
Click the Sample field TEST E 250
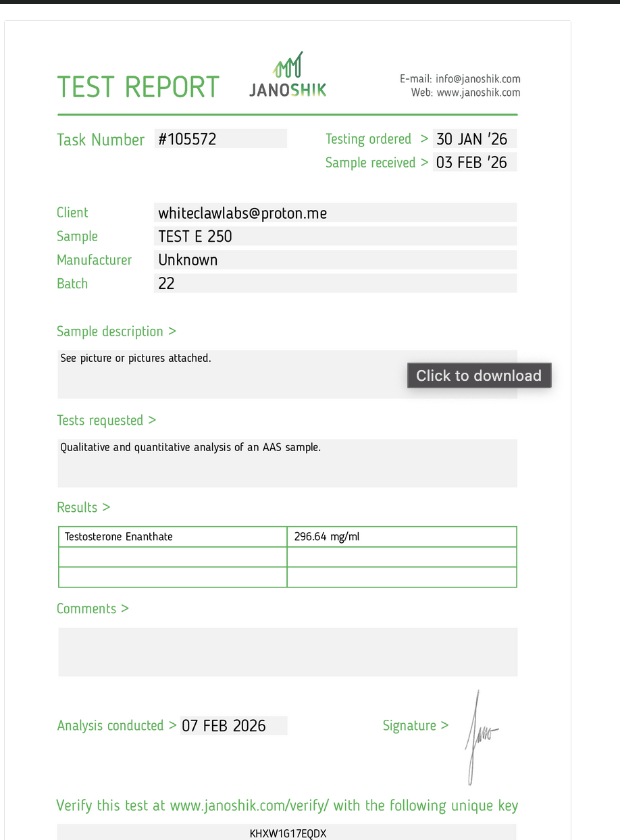point(335,236)
